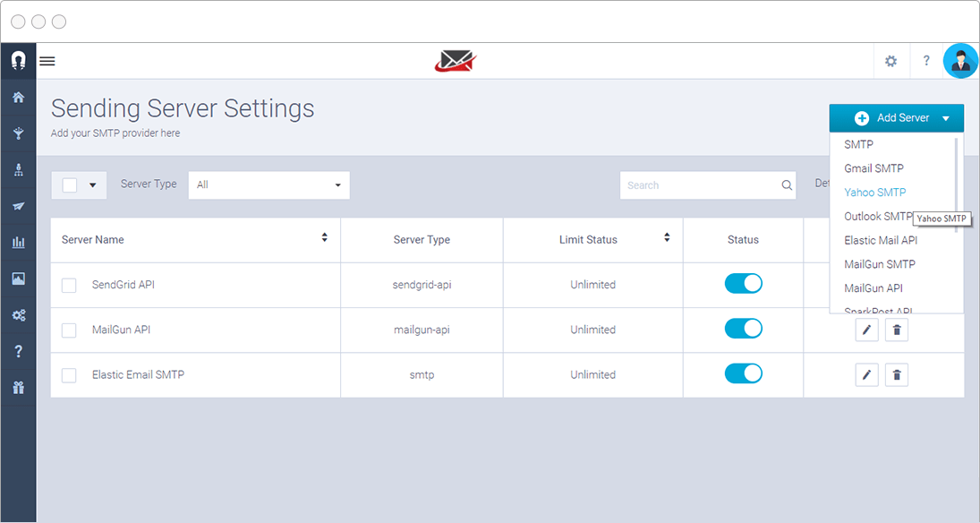Click Unlimited in the SendGrid API row
The height and width of the screenshot is (523, 980).
(592, 285)
